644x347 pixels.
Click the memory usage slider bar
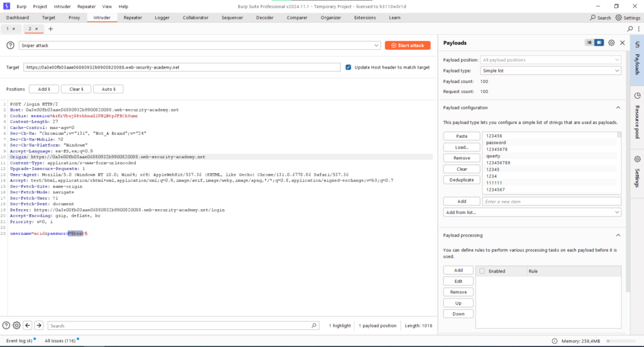click(x=622, y=341)
